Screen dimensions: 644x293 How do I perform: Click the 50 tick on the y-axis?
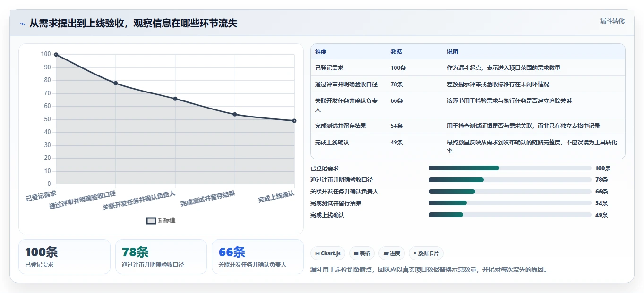click(47, 119)
